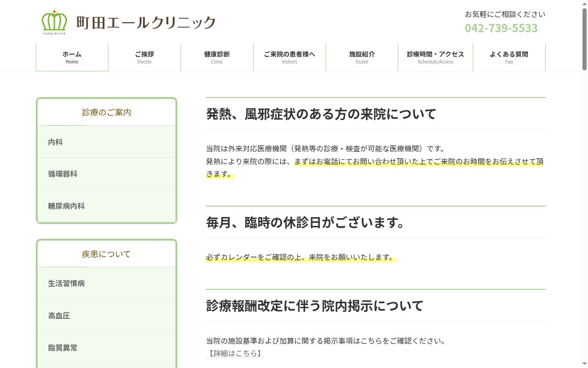
Task: Click highlighted text 必ずカレンダーをご確認の上
Action: click(x=253, y=257)
